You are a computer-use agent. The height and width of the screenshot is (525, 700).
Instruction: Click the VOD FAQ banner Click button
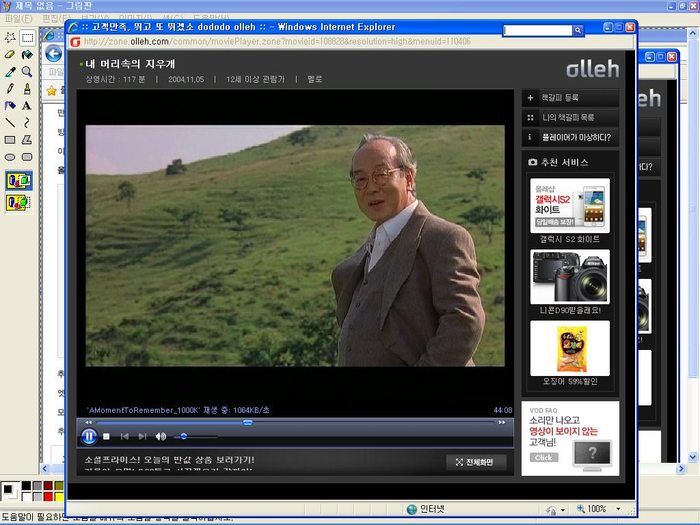[x=544, y=458]
